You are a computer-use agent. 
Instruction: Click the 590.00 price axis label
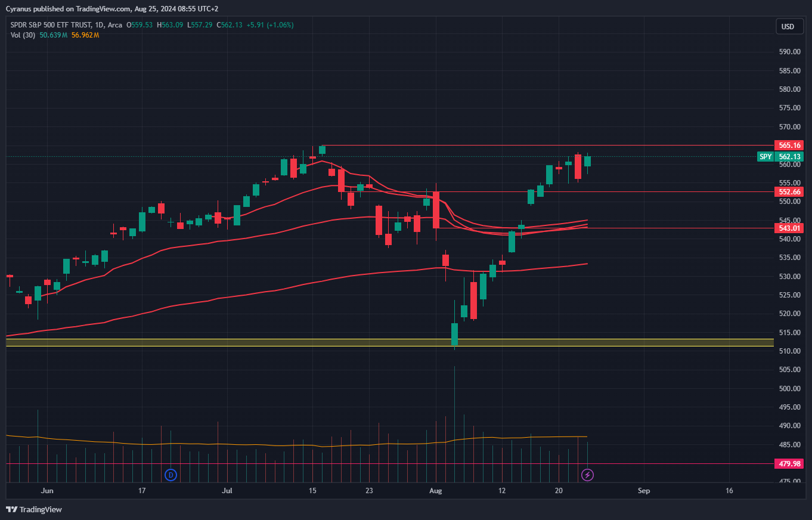pos(789,52)
